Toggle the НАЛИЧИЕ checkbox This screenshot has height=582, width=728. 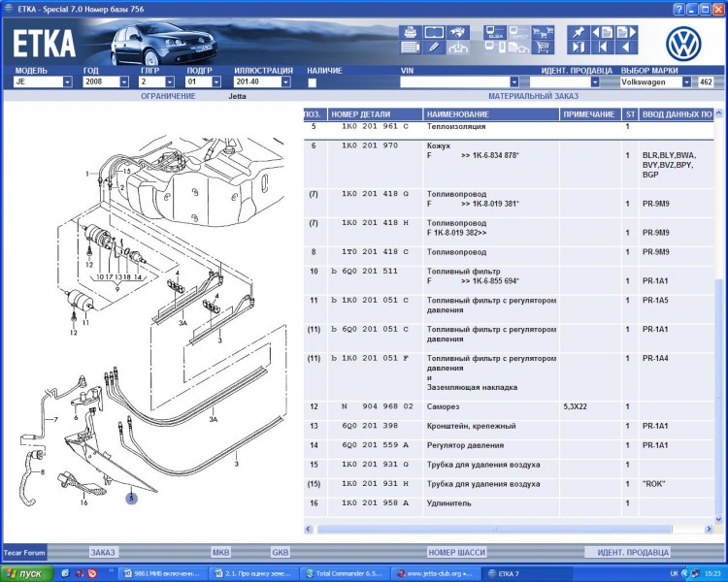(312, 82)
